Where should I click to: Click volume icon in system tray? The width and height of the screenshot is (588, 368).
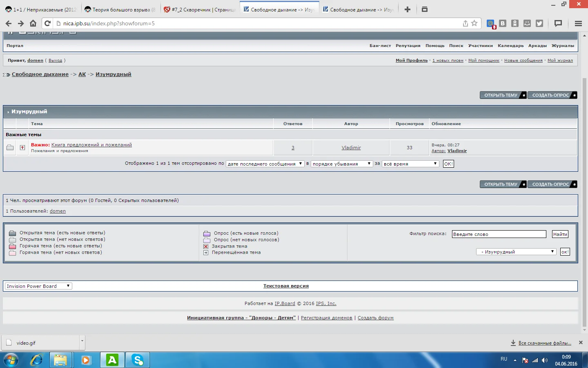[x=545, y=360]
